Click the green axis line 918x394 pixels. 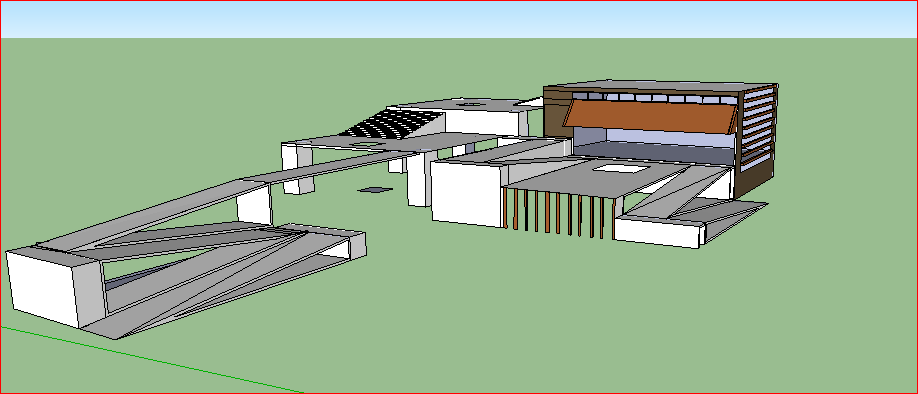[152, 359]
